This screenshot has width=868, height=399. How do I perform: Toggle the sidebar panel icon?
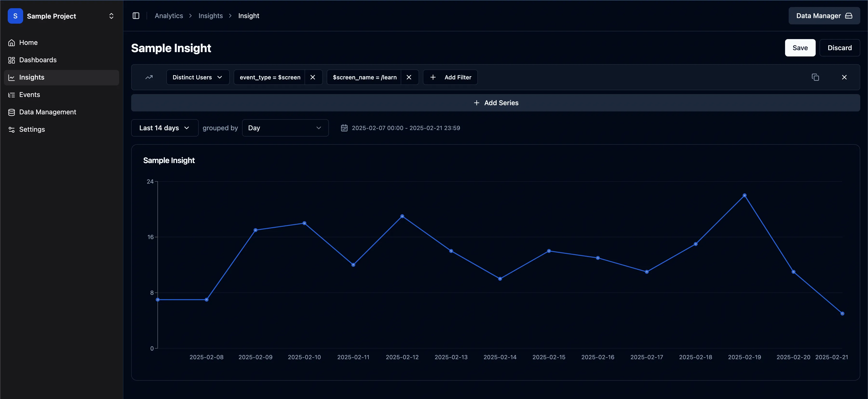click(x=136, y=16)
